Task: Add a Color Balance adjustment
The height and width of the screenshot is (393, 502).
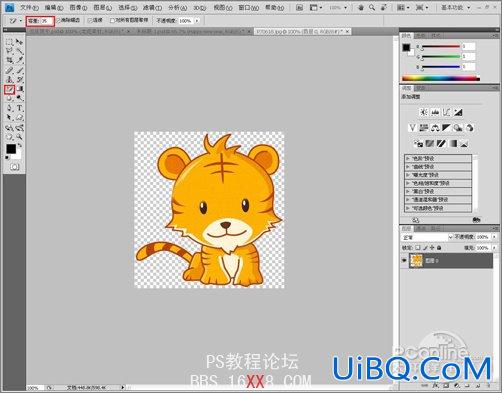Action: click(x=435, y=128)
